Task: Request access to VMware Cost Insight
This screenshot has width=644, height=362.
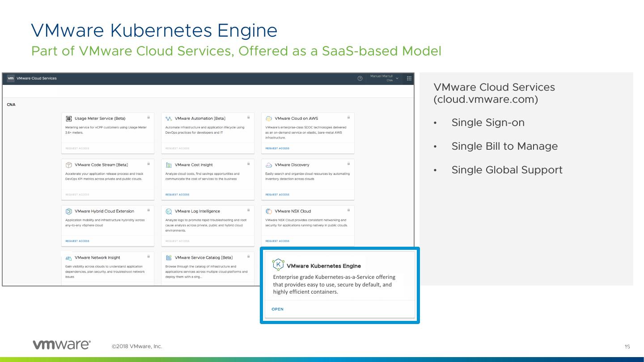Action: click(x=177, y=195)
